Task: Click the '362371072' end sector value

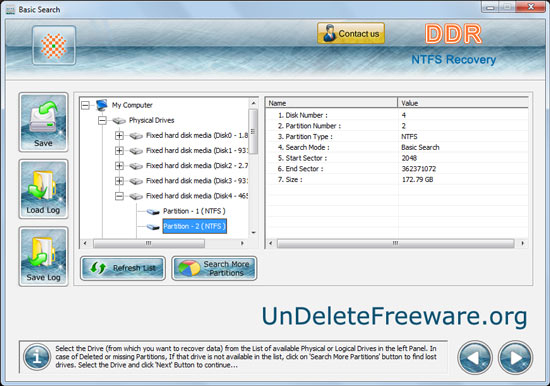Action: point(419,169)
